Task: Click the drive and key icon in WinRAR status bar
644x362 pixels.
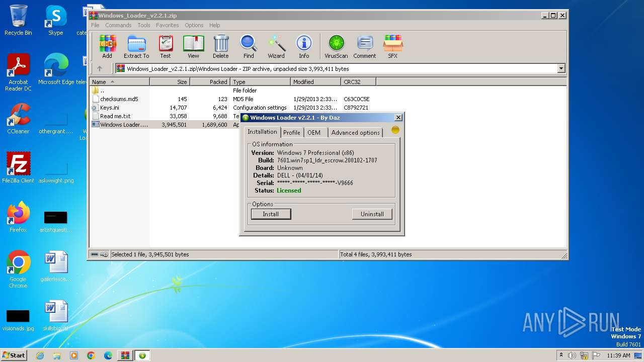Action: tap(99, 254)
